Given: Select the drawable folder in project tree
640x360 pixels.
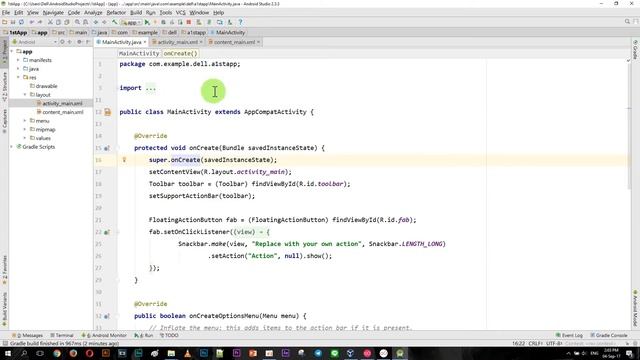Looking at the screenshot, I should click(x=44, y=86).
